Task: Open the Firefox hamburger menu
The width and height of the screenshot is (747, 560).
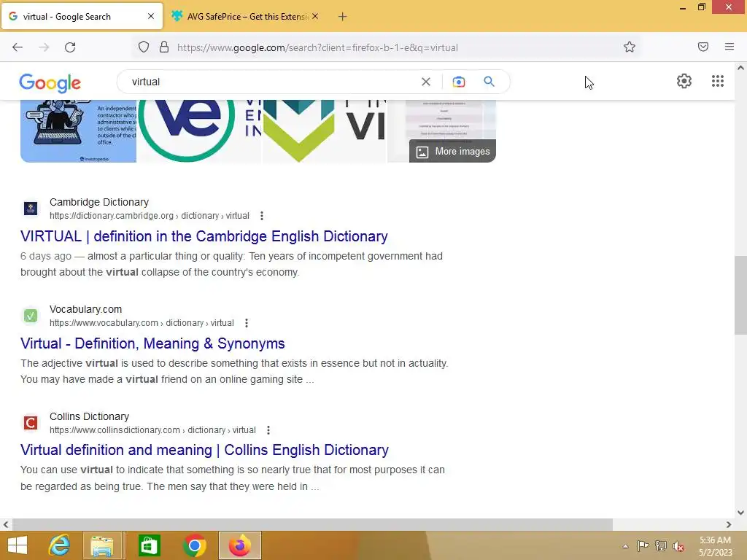Action: click(x=729, y=47)
